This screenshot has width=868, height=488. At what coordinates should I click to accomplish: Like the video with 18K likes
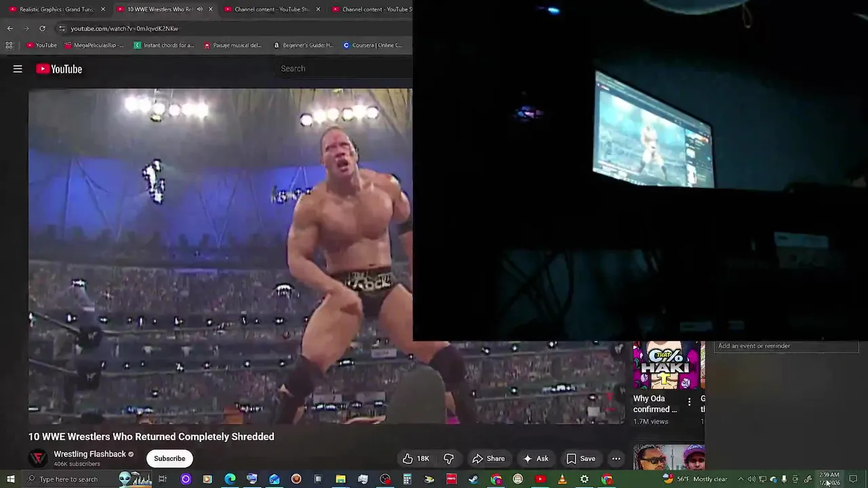click(x=416, y=459)
